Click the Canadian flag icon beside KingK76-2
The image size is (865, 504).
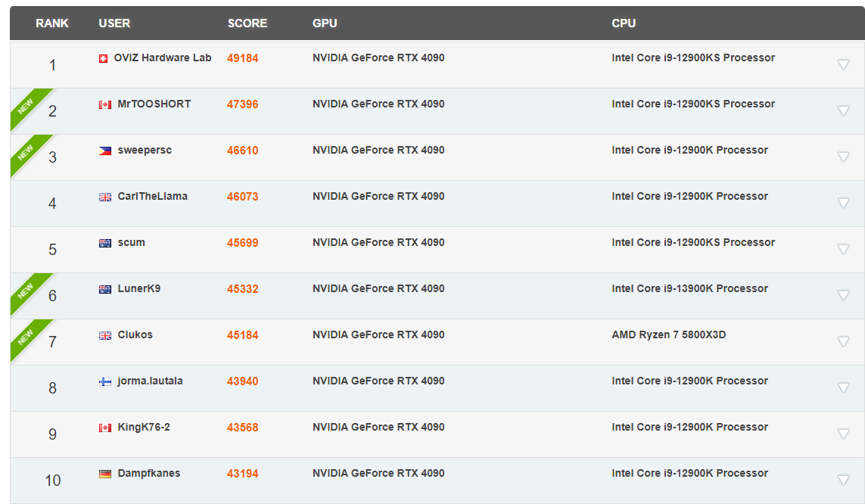click(x=105, y=428)
